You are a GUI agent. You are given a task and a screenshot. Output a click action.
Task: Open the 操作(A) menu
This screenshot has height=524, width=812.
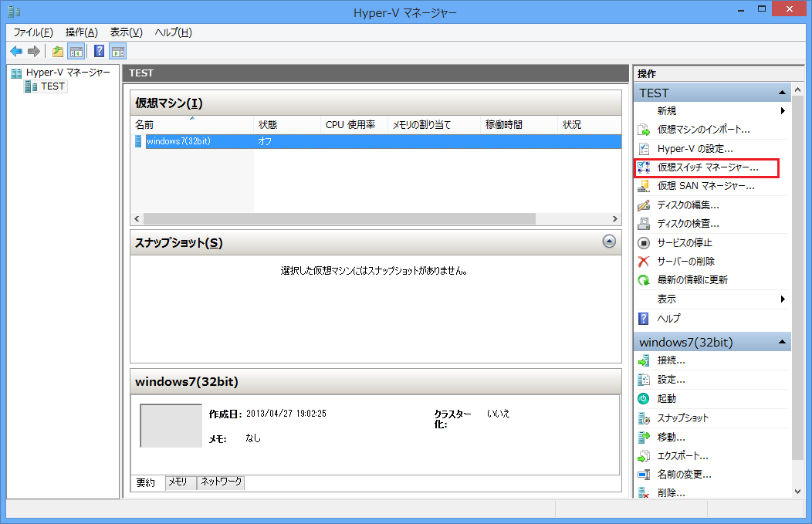point(81,32)
